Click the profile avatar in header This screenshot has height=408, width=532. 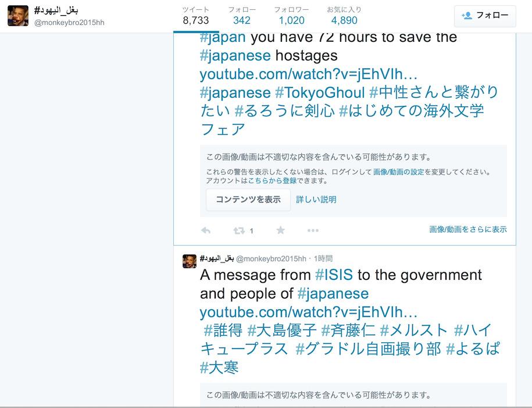pos(18,16)
